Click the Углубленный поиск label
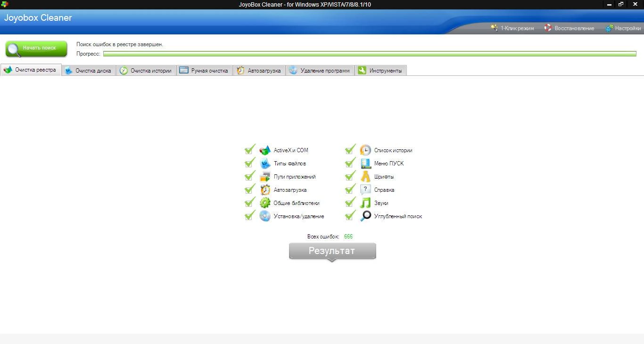Viewport: 644px width, 344px height. coord(398,216)
